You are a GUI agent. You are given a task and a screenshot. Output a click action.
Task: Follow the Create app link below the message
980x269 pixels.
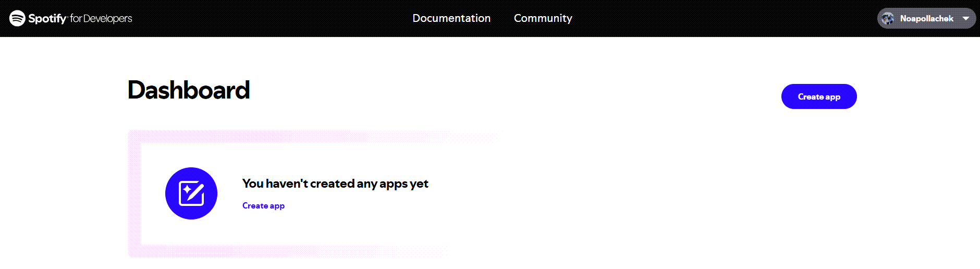263,206
